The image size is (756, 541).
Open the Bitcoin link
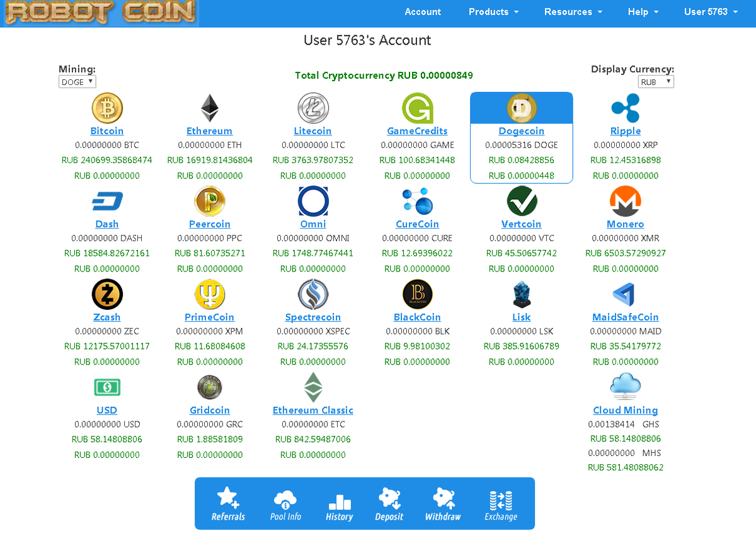pyautogui.click(x=107, y=131)
